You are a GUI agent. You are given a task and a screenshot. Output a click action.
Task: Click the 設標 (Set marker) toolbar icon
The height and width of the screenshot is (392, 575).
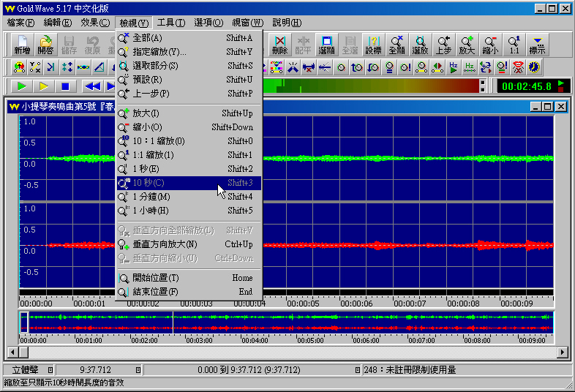click(x=373, y=45)
